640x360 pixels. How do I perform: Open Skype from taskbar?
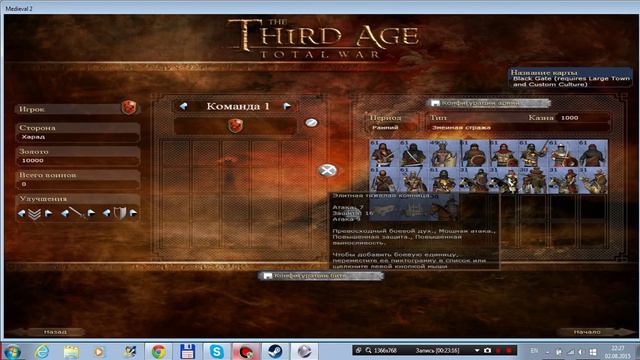217,351
